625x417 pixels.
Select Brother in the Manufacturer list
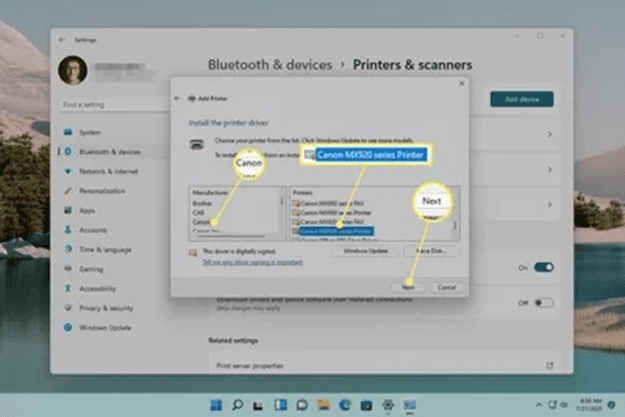[x=202, y=203]
